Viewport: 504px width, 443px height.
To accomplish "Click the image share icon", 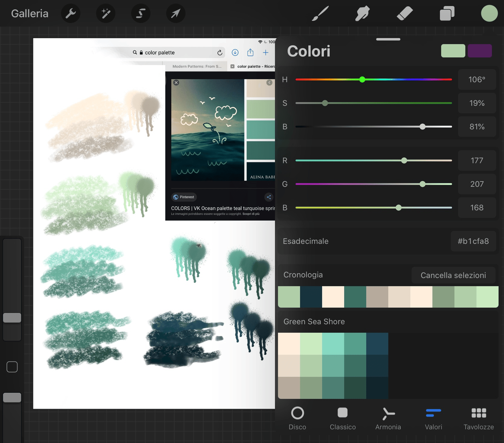I will (269, 197).
